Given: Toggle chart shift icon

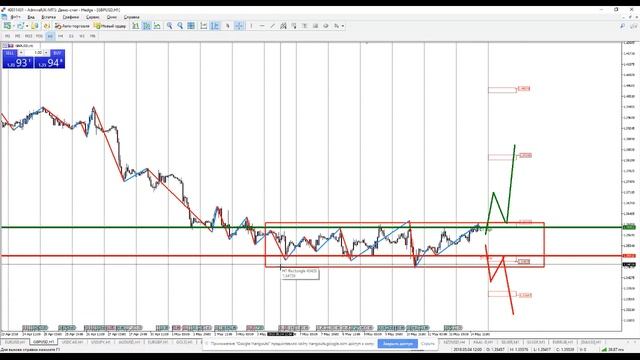Looking at the screenshot, I should click(215, 26).
